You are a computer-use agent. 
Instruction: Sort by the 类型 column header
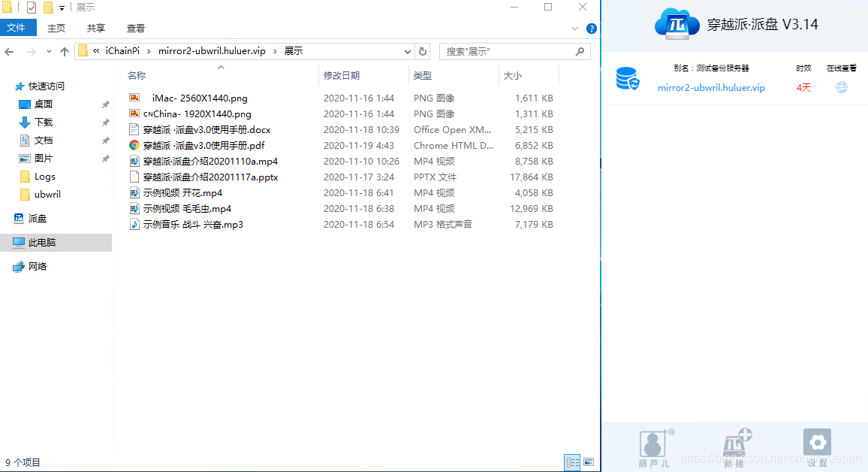tap(423, 75)
